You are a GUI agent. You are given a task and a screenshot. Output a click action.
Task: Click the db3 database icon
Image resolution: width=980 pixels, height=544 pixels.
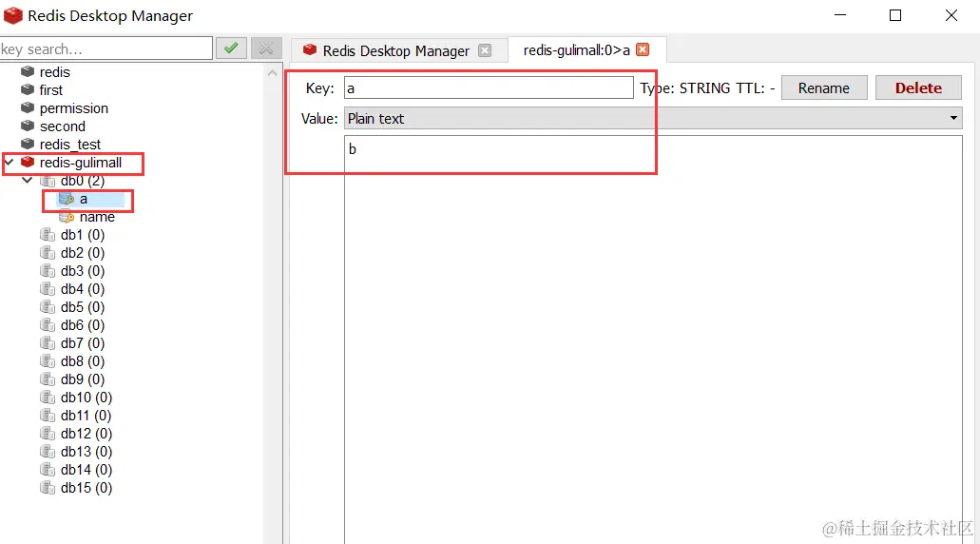click(48, 271)
